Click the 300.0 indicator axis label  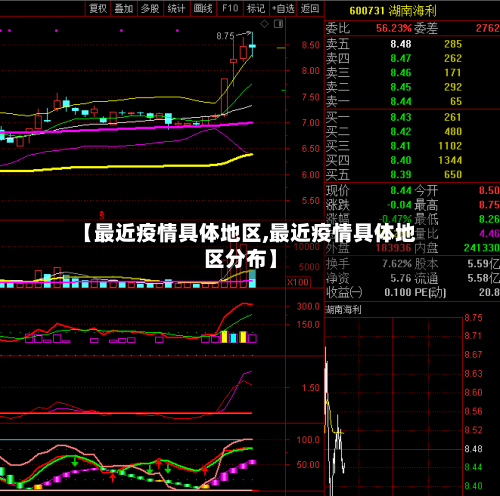[x=308, y=306]
